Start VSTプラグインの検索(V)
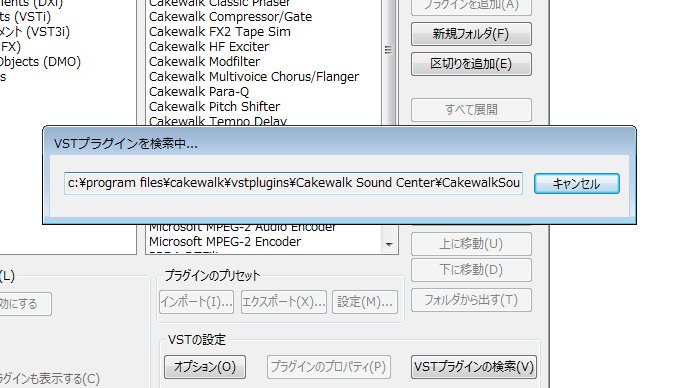 pos(474,367)
